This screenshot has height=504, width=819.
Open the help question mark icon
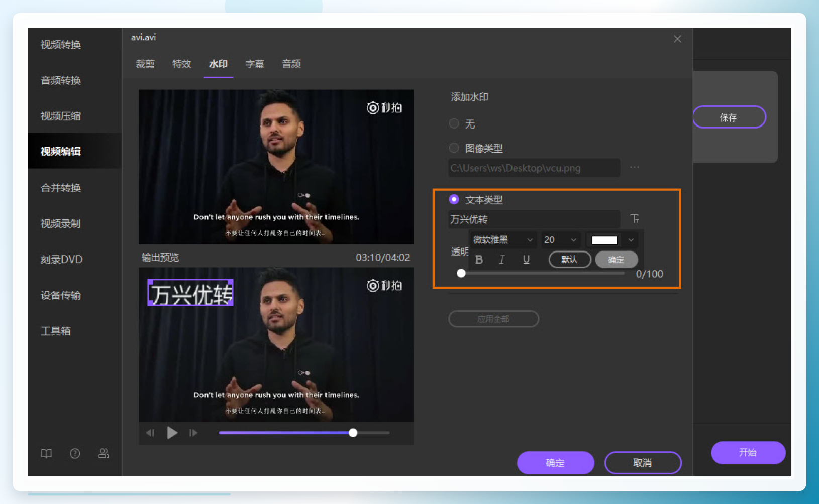(x=75, y=454)
